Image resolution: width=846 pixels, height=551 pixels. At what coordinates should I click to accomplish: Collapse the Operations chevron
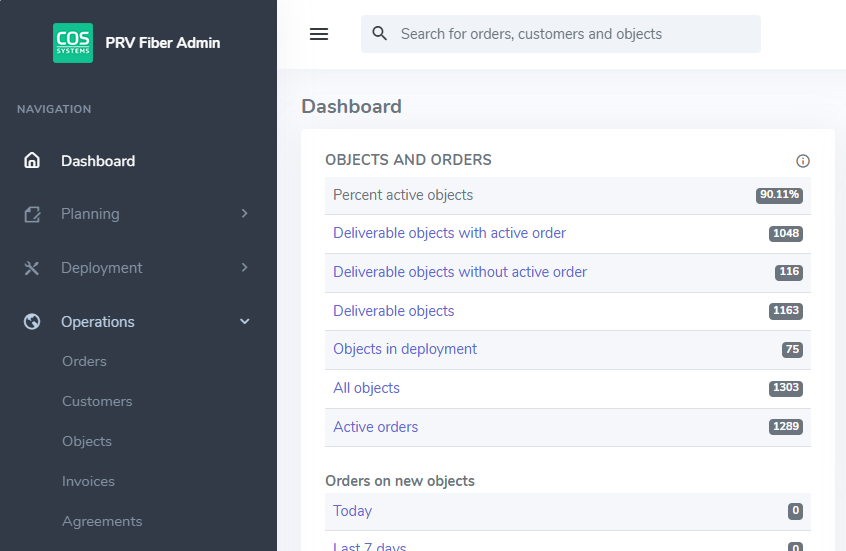pyautogui.click(x=244, y=321)
